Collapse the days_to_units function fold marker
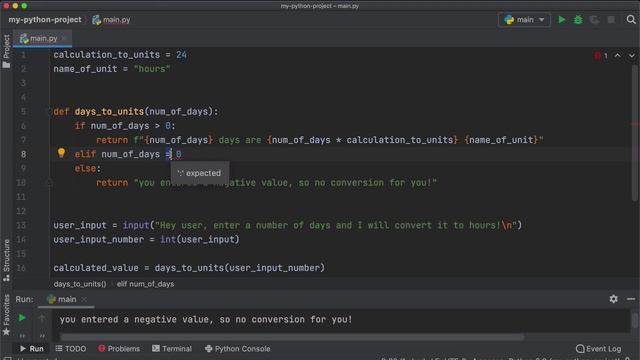 (x=50, y=111)
